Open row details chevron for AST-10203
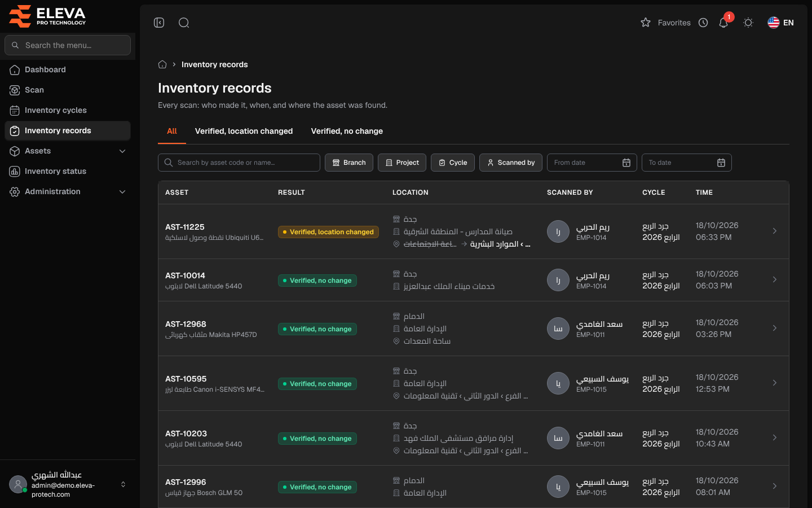 [775, 437]
